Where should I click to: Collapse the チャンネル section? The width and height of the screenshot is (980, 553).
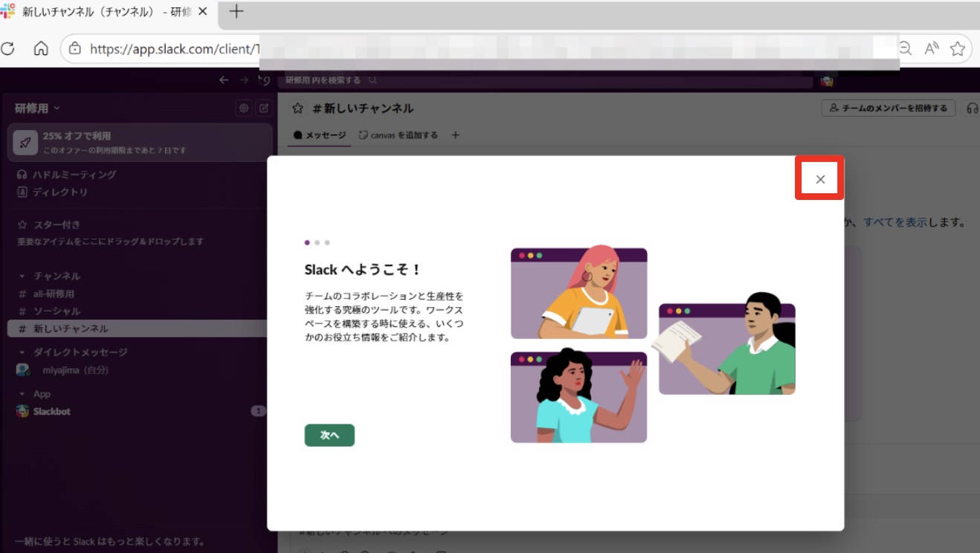[x=22, y=276]
